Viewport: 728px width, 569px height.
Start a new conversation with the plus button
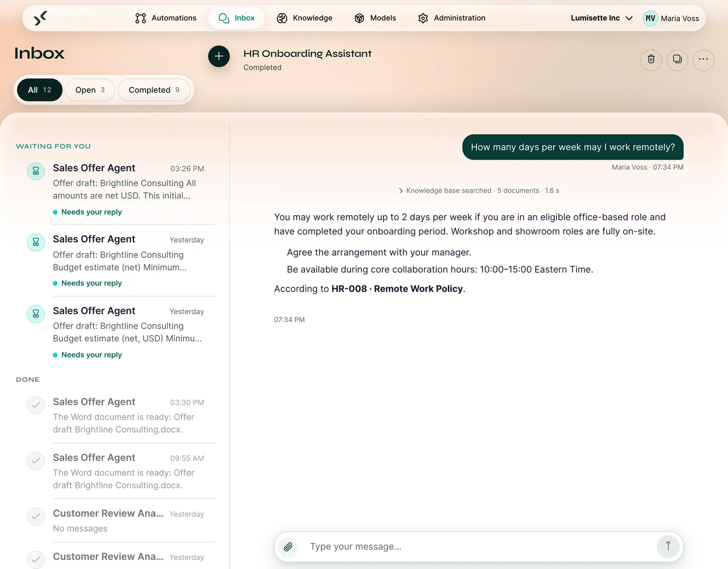pyautogui.click(x=219, y=56)
